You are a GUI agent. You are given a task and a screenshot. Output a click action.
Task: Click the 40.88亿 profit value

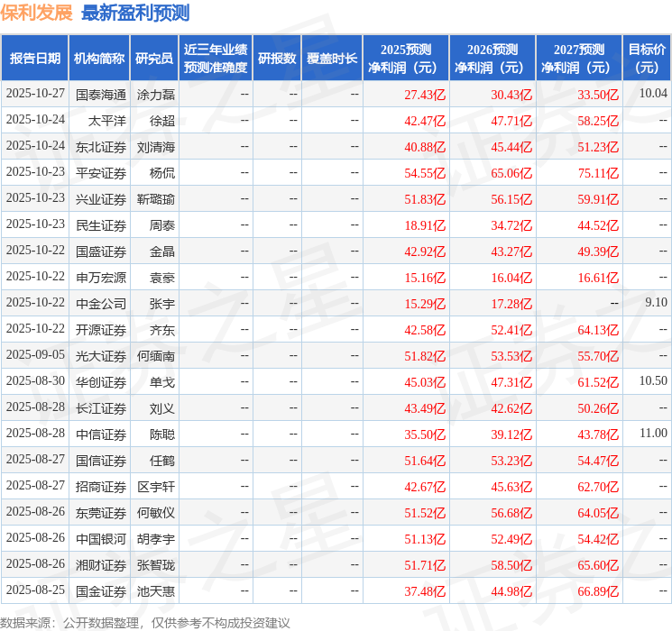pyautogui.click(x=425, y=147)
